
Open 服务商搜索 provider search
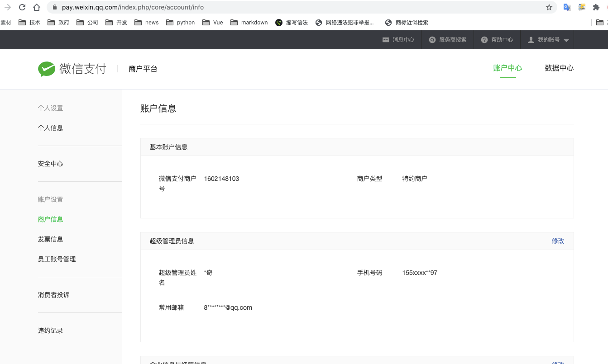tap(448, 40)
